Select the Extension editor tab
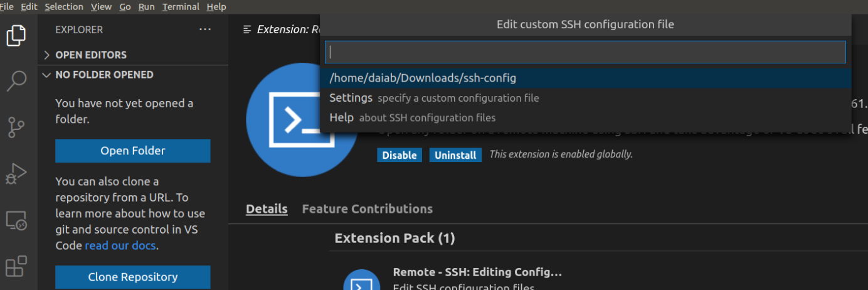The width and height of the screenshot is (868, 290). (x=281, y=30)
